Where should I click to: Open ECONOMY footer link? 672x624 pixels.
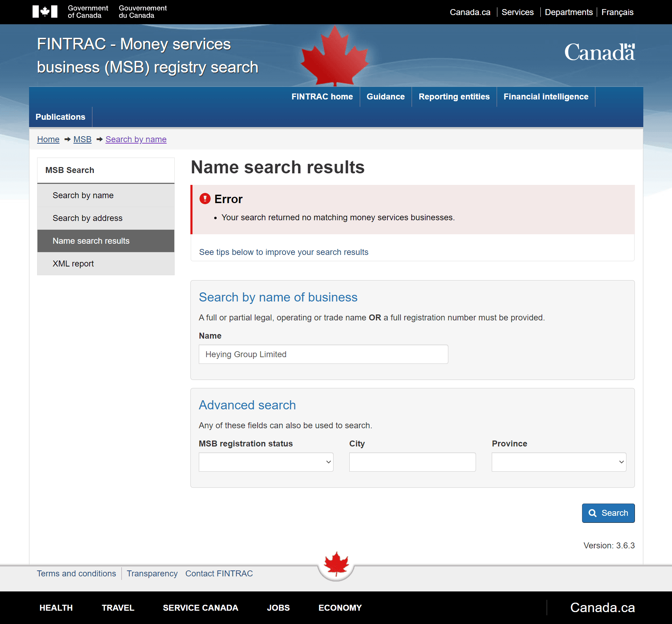[340, 608]
